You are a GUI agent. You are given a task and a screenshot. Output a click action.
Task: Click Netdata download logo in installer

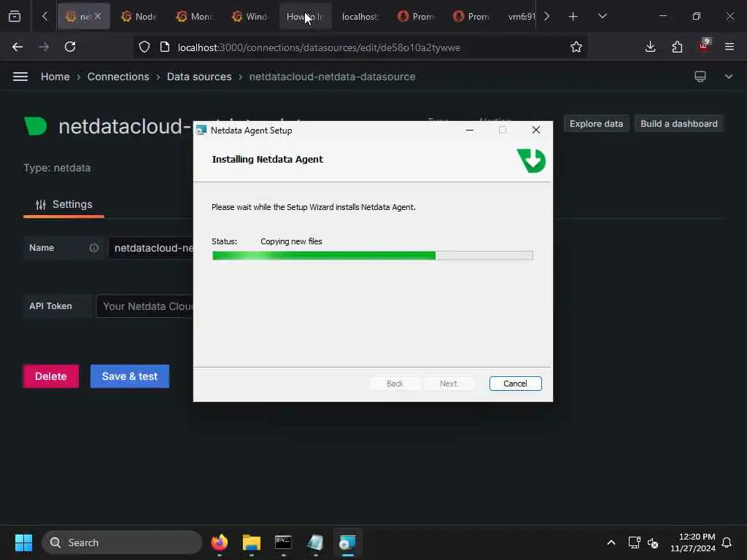[531, 160]
